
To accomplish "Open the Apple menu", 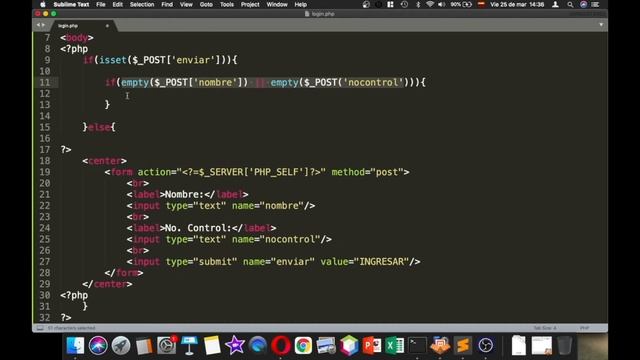I will click(43, 4).
